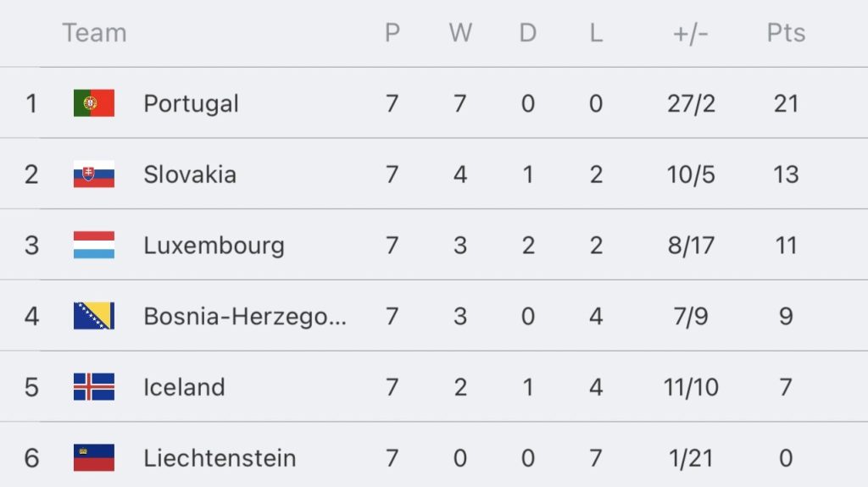Click the W column header
868x487 pixels.
pos(460,33)
